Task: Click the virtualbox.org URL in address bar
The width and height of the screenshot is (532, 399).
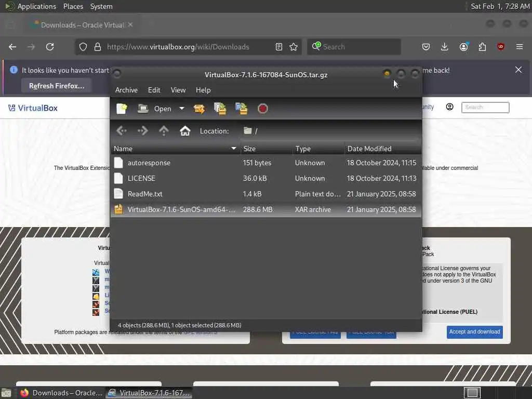Action: tap(178, 47)
